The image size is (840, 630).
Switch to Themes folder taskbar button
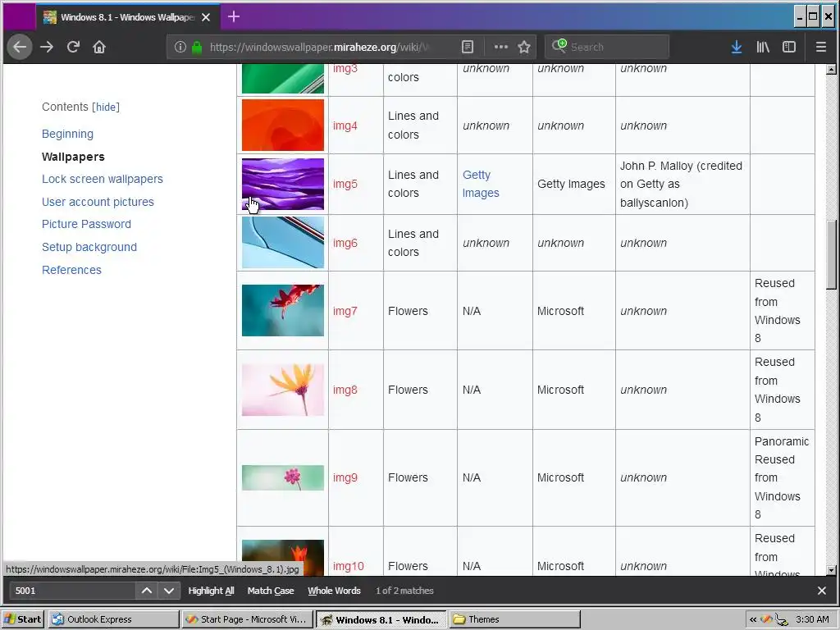tap(514, 619)
